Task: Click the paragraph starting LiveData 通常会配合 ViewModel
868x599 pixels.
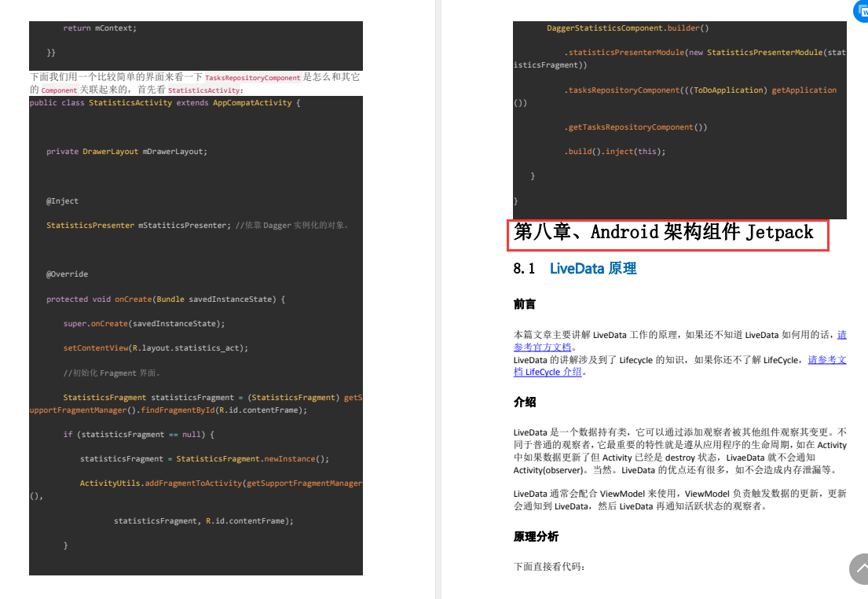Action: click(679, 499)
